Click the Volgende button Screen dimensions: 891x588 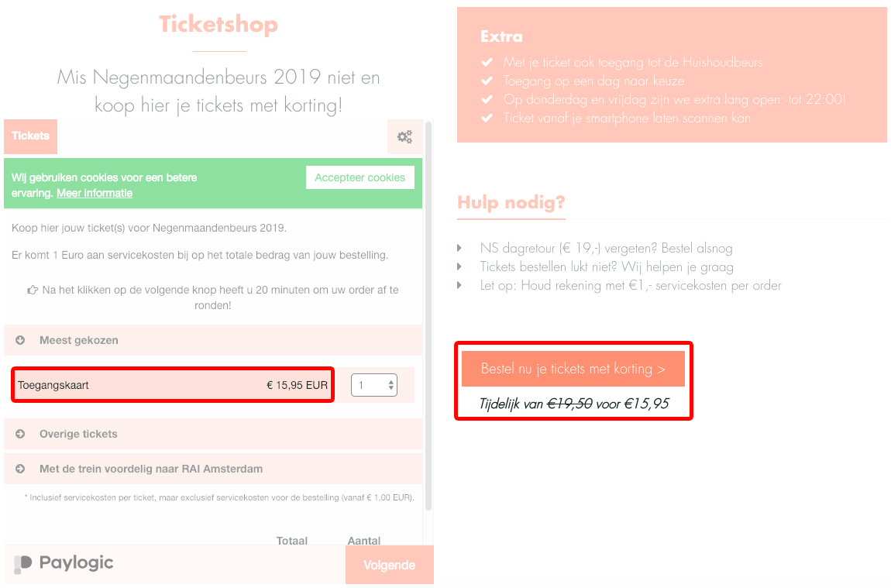click(x=390, y=565)
